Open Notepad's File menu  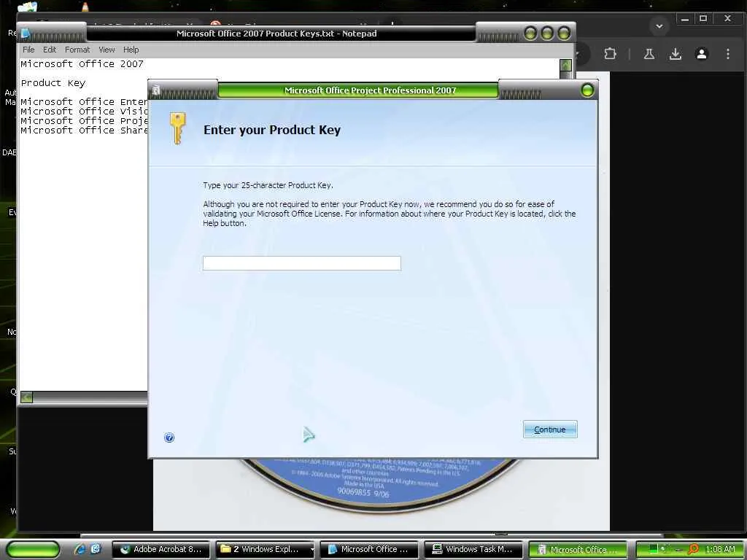pos(28,50)
